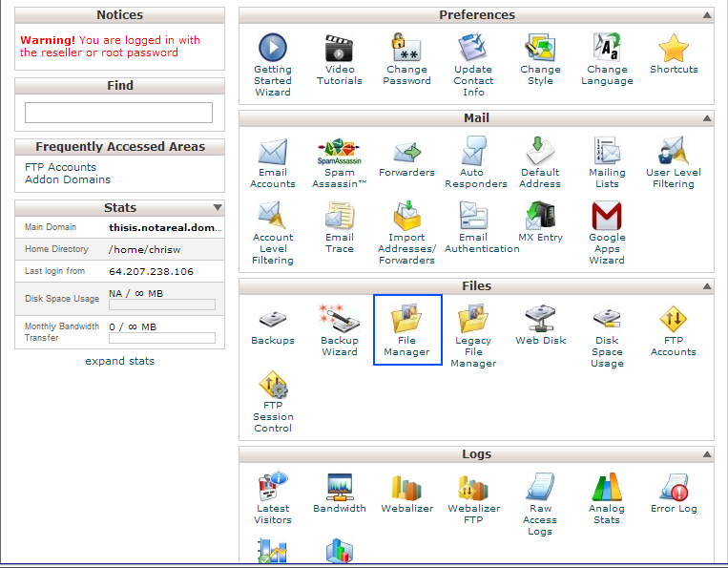Screen dimensions: 728x568
Task: Collapse the Files section
Action: pyautogui.click(x=707, y=286)
